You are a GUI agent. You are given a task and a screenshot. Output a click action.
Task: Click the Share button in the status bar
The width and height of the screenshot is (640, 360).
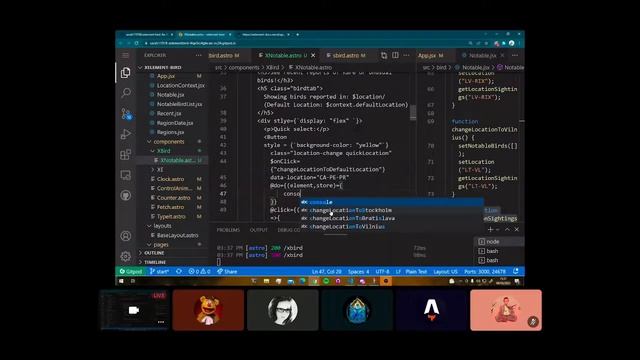227,271
